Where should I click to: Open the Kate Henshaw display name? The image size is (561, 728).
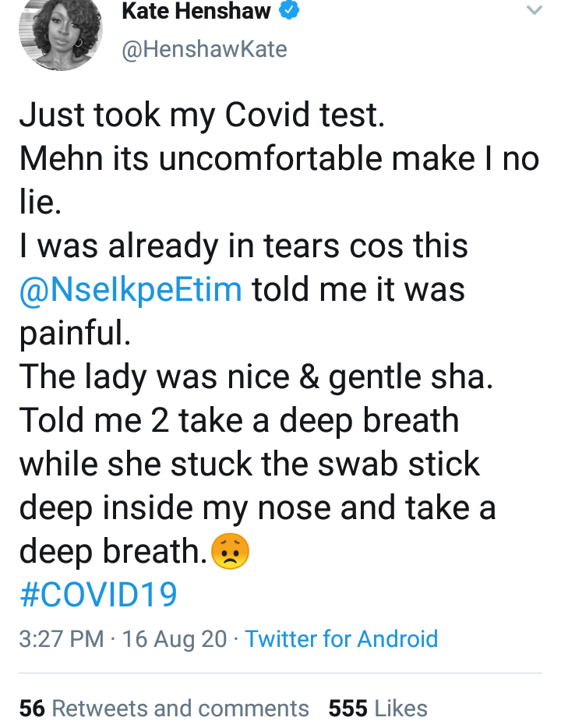coord(196,11)
